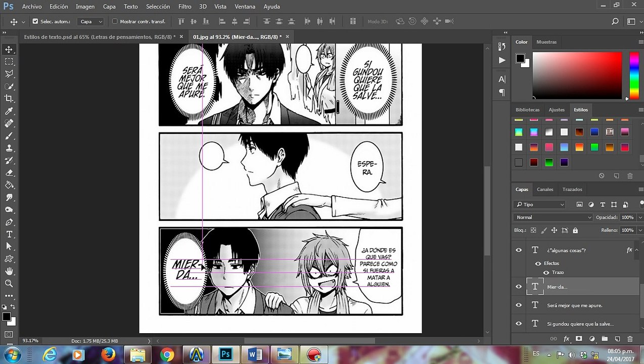The image size is (644, 364).
Task: Switch to the Muestras tab
Action: point(546,42)
